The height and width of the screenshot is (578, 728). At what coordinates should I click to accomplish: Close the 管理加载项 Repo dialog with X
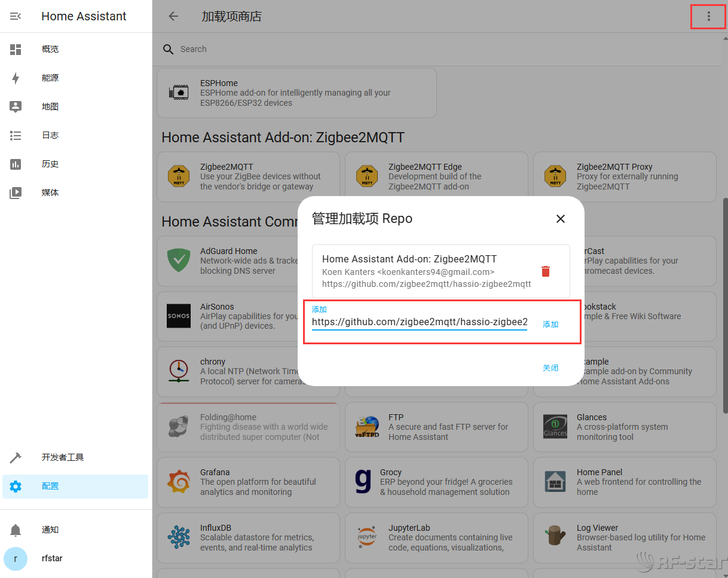point(560,219)
